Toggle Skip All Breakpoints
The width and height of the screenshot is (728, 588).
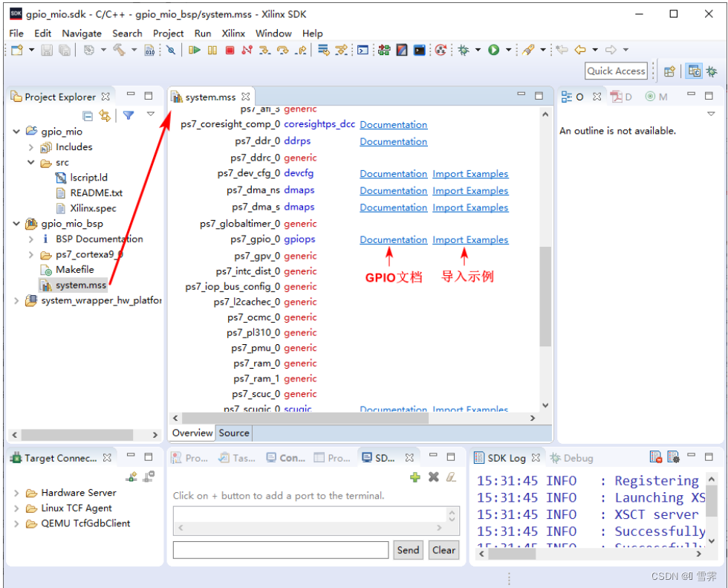[x=171, y=50]
